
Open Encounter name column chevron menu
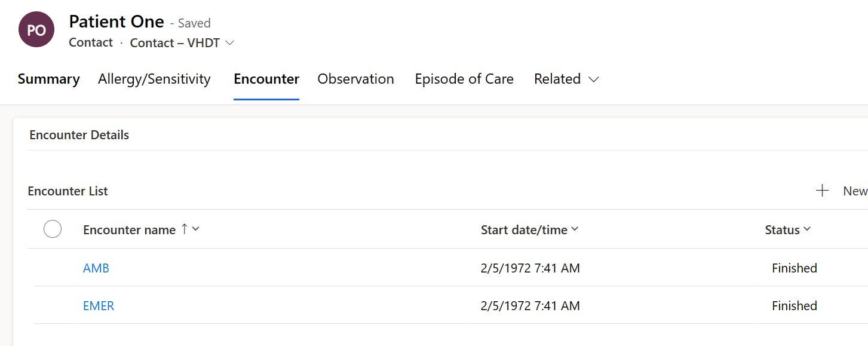pyautogui.click(x=195, y=229)
